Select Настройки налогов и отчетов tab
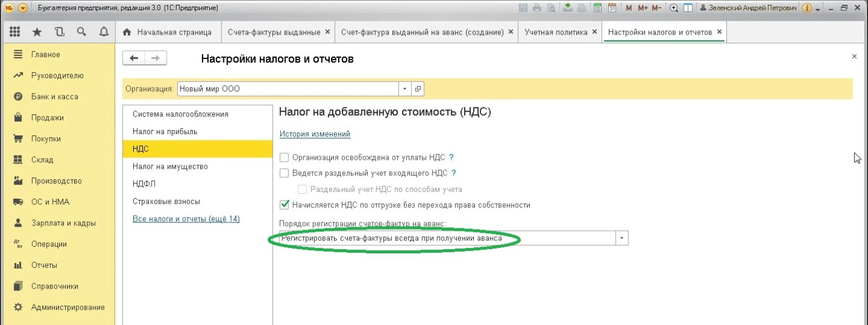The height and width of the screenshot is (325, 868). (660, 32)
